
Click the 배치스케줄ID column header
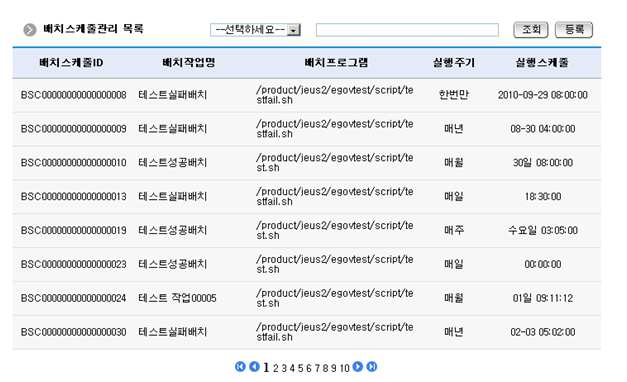[71, 62]
